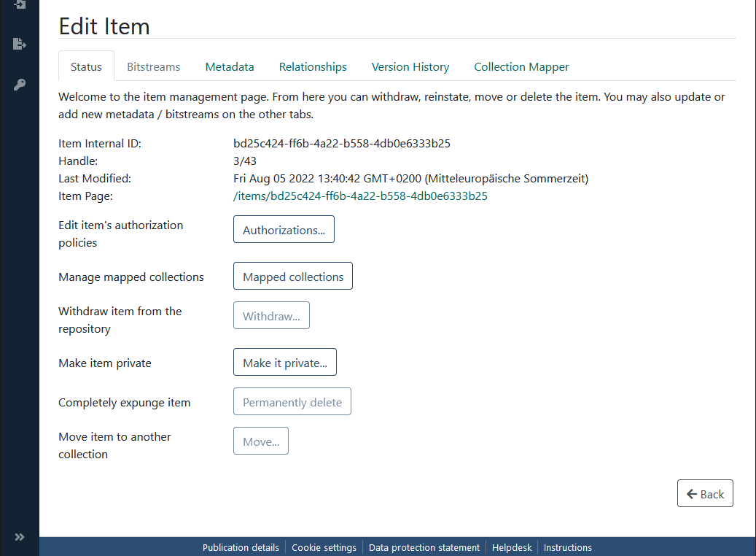756x556 pixels.
Task: Click 'Edit item's authorization policies' label
Action: point(120,233)
